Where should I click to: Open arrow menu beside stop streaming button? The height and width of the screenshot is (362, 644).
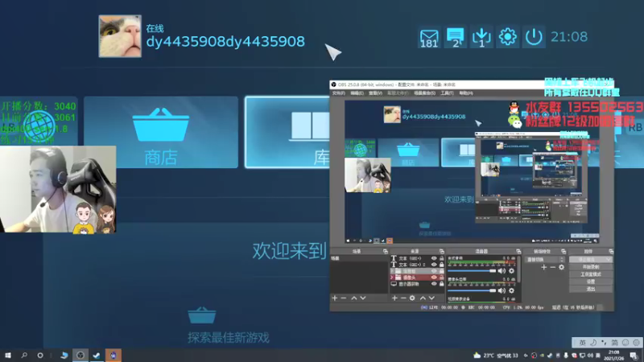[608, 259]
